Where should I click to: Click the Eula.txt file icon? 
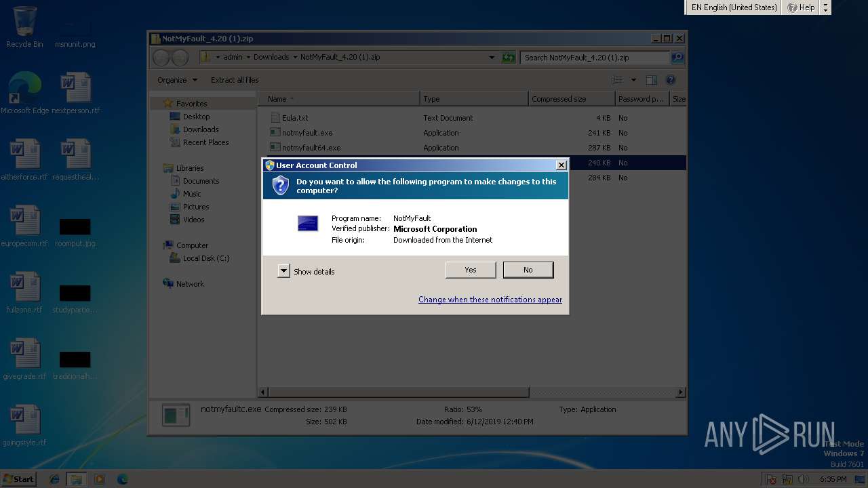[275, 118]
